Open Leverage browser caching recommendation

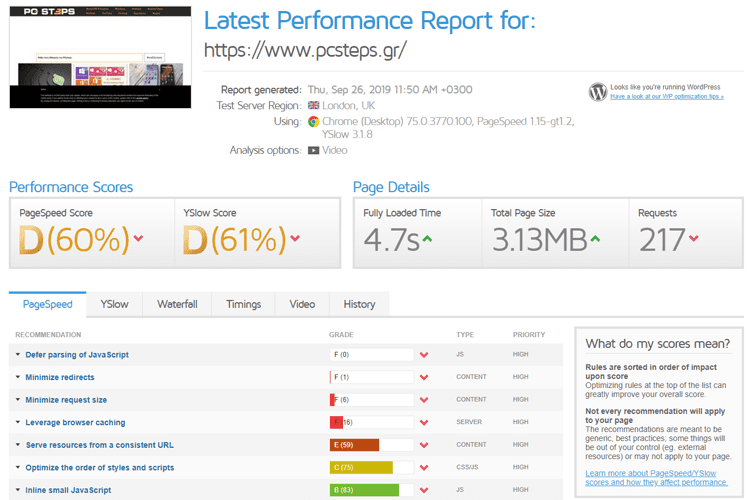[75, 422]
